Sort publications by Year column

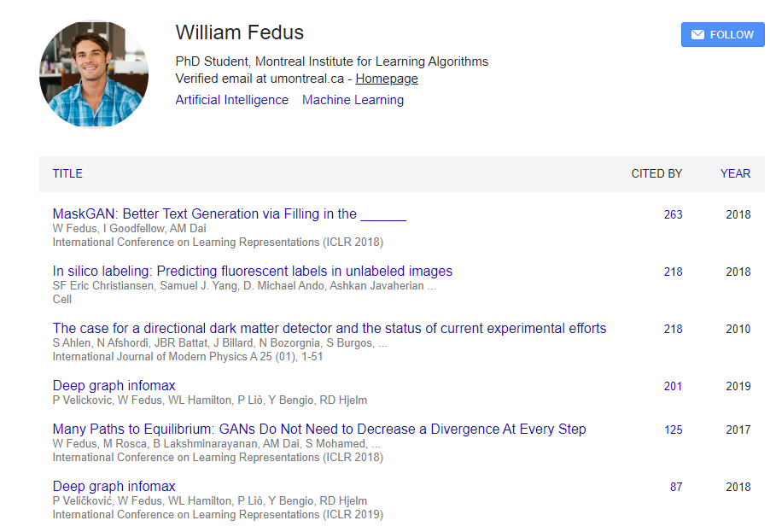click(735, 173)
